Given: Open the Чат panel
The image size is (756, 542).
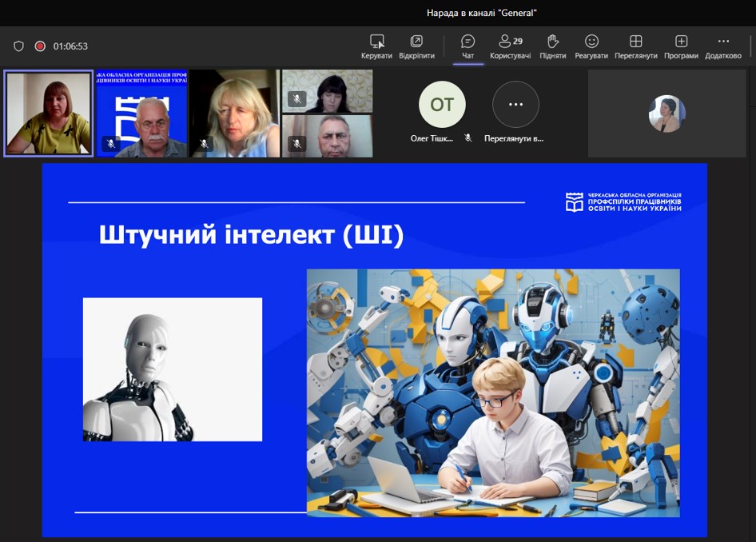Looking at the screenshot, I should 468,42.
